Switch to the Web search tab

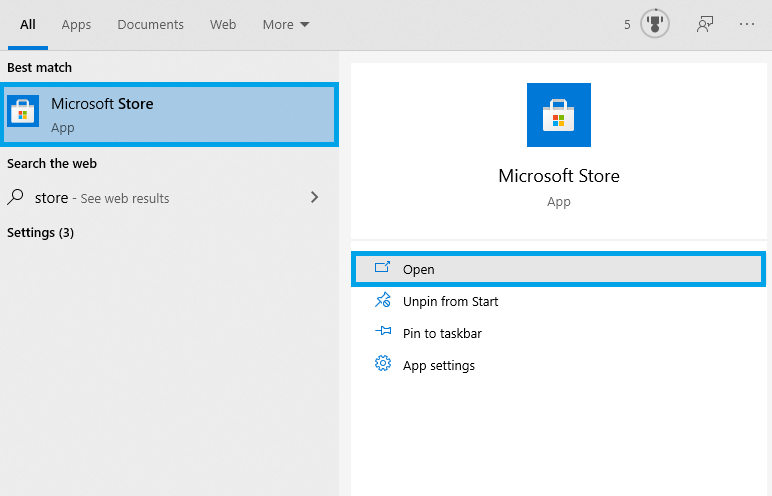(x=223, y=24)
